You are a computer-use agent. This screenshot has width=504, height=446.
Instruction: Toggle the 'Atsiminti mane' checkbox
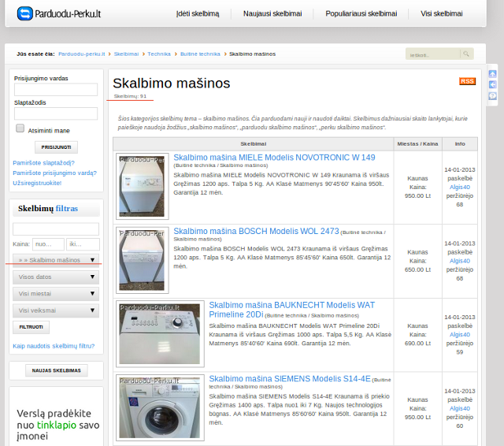click(20, 128)
